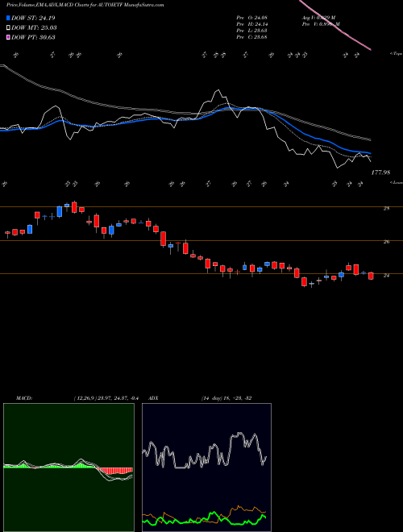The height and width of the screenshot is (532, 403).
Task: Click the white DOW MT legend swatch
Action: (x=8, y=28)
